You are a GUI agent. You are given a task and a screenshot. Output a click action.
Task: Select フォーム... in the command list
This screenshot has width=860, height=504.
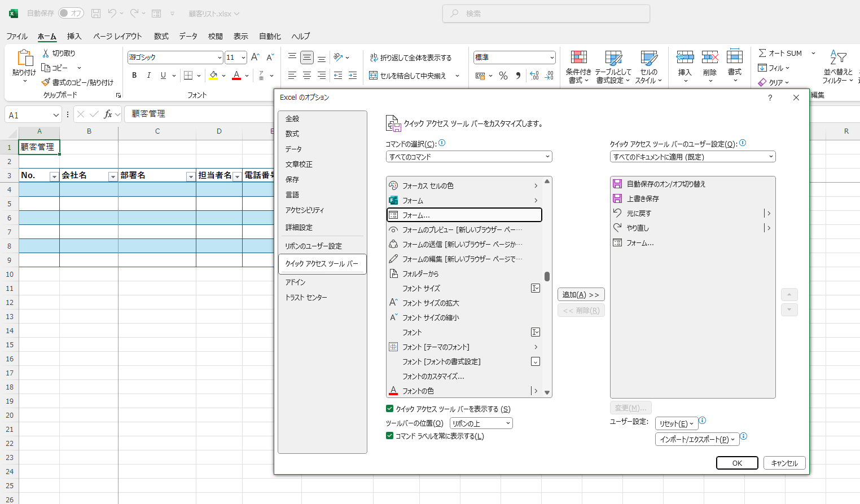(x=464, y=215)
